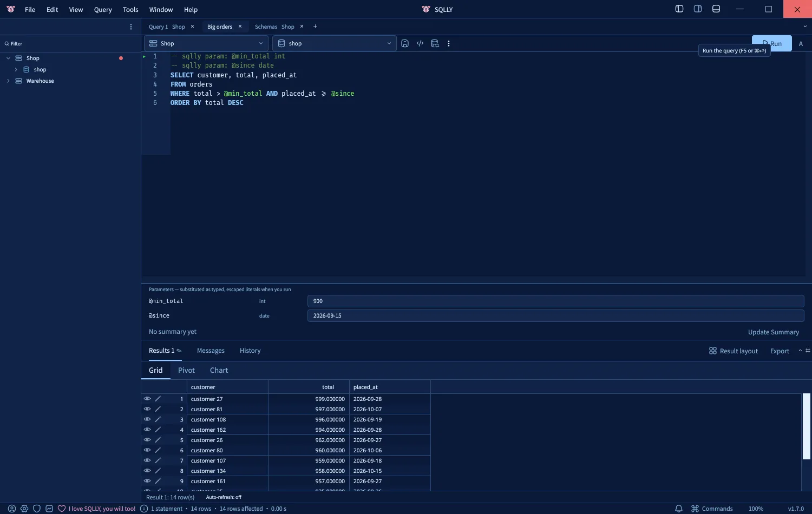
Task: Open notifications bell icon
Action: (x=679, y=509)
